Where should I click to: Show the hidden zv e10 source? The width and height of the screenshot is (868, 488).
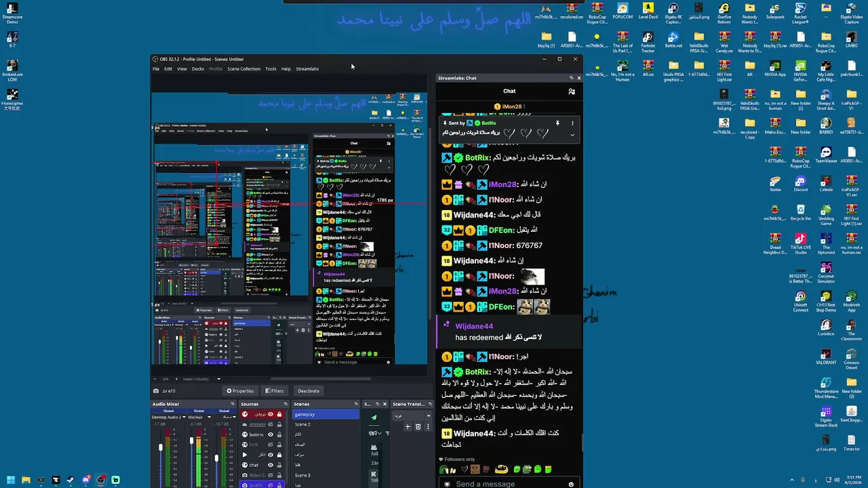(x=271, y=485)
